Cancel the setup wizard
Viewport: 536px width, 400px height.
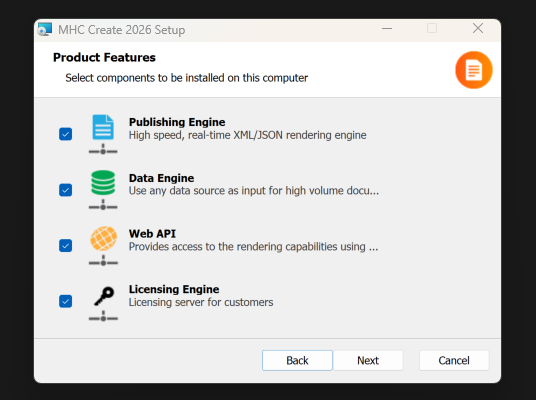(x=454, y=360)
